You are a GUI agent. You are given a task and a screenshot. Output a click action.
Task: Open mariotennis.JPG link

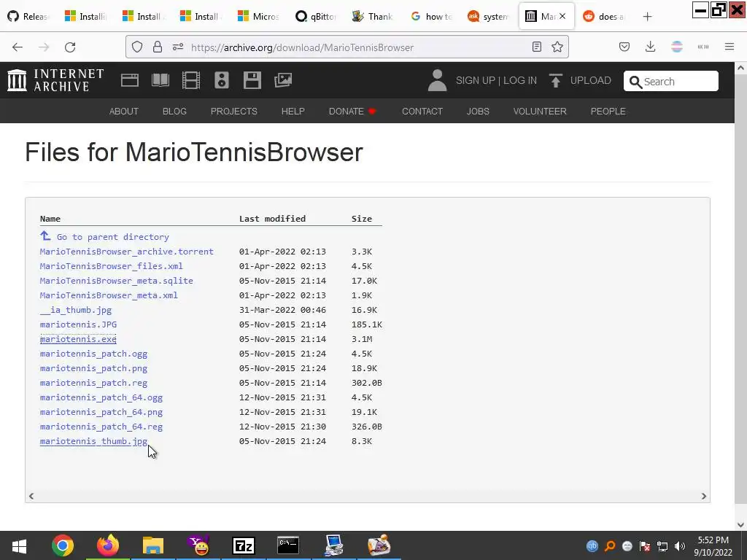(78, 324)
